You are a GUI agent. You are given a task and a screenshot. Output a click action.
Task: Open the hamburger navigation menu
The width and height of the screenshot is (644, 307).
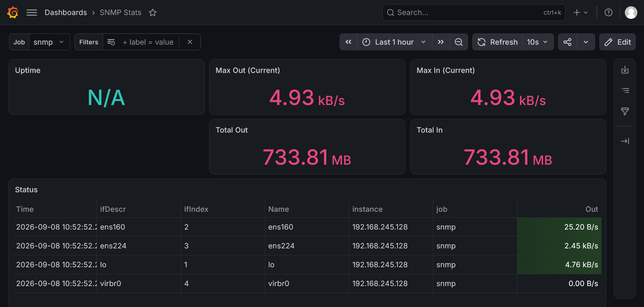(x=32, y=13)
